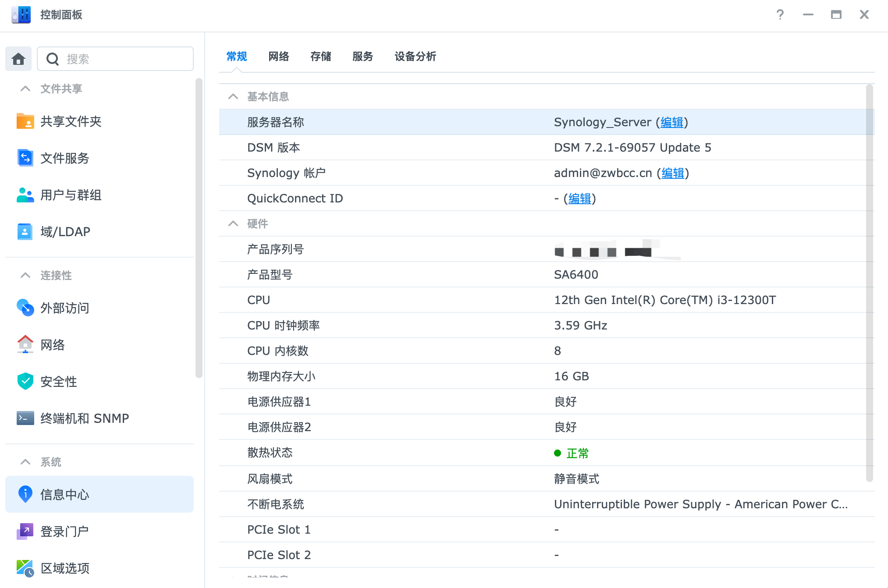Click the 电源供应器1 row label
Screen dimensions: 888x588
tap(279, 402)
